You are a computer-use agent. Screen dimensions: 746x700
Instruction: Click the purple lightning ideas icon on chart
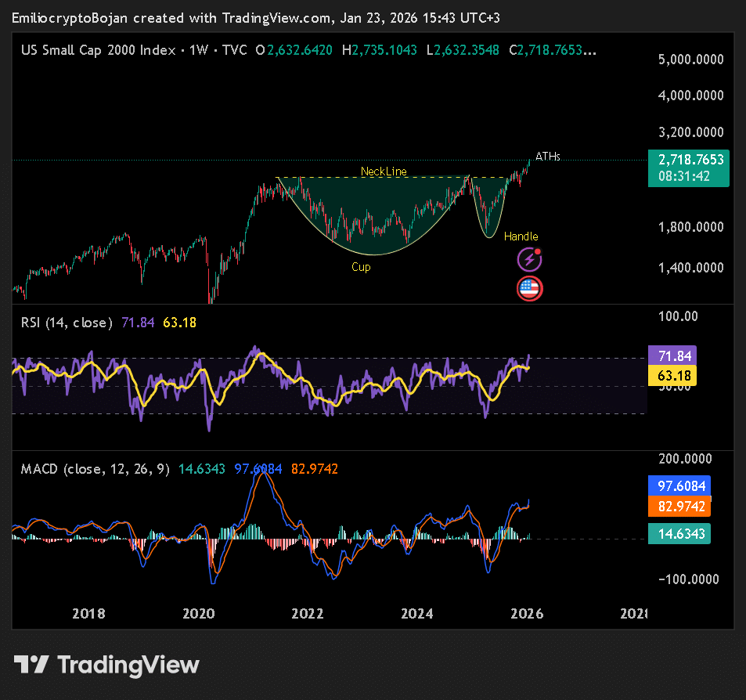pos(529,259)
